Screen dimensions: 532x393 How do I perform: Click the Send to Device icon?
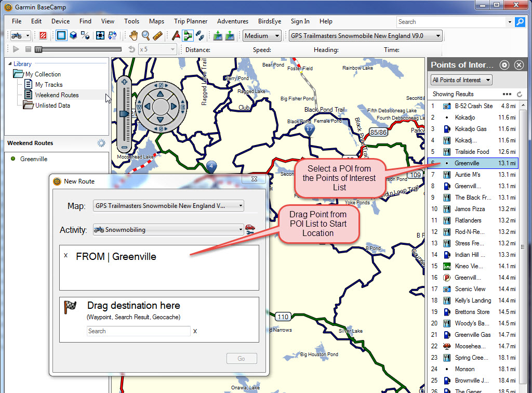point(218,36)
